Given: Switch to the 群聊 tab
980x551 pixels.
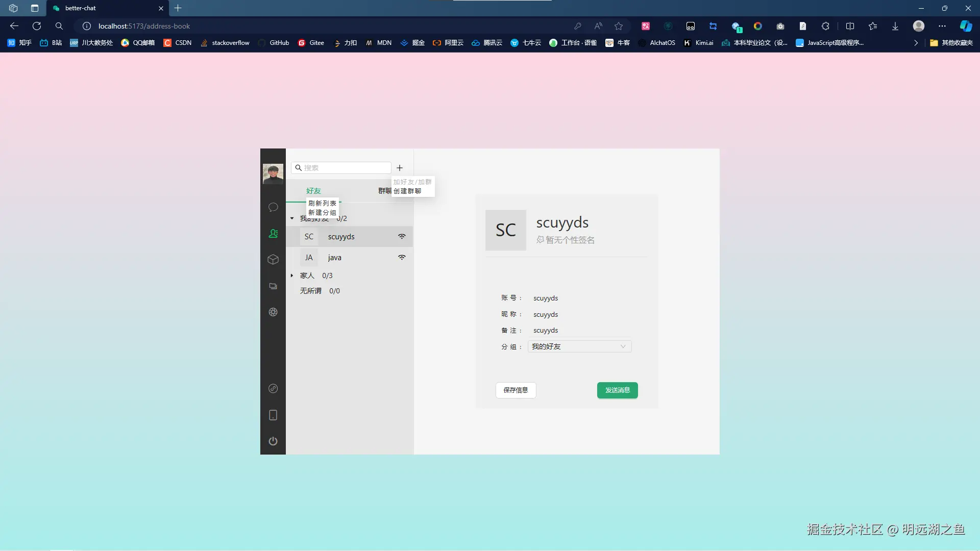Looking at the screenshot, I should [384, 190].
